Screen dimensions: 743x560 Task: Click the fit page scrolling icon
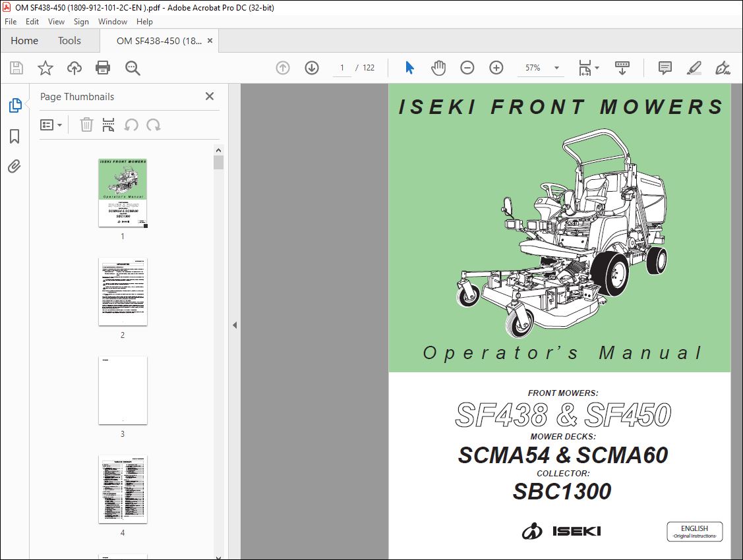coord(585,68)
